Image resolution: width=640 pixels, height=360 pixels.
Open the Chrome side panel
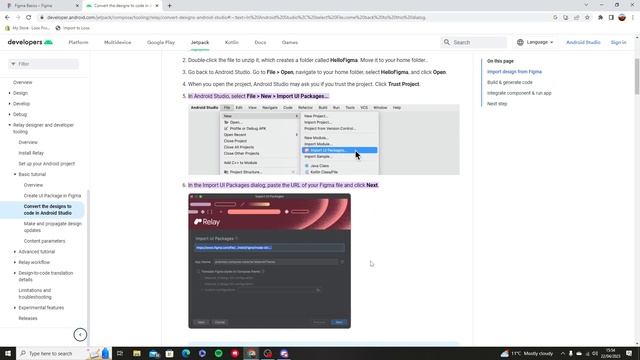point(611,18)
